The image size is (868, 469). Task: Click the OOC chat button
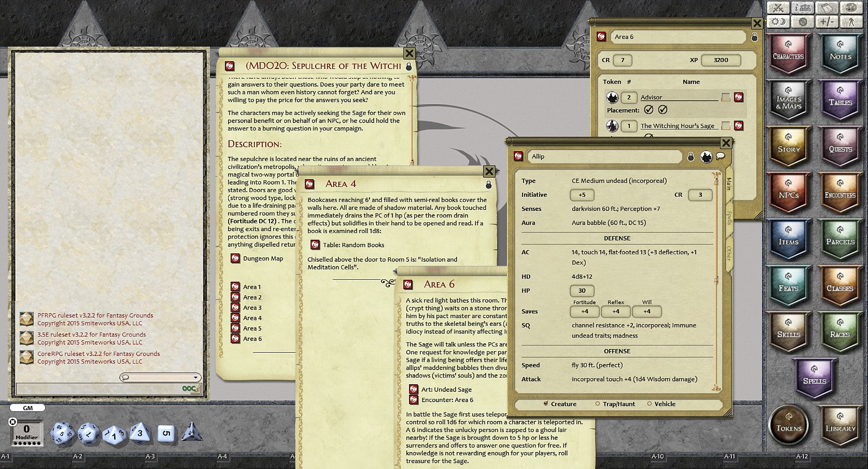pyautogui.click(x=190, y=388)
